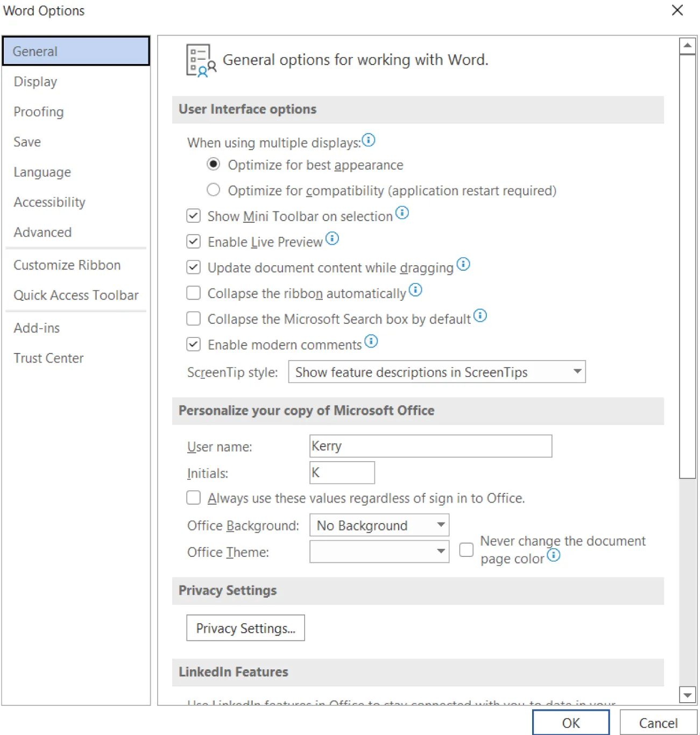Viewport: 700px width, 735px height.
Task: Open the Mini Toolbar tooltip info icon
Action: click(402, 213)
